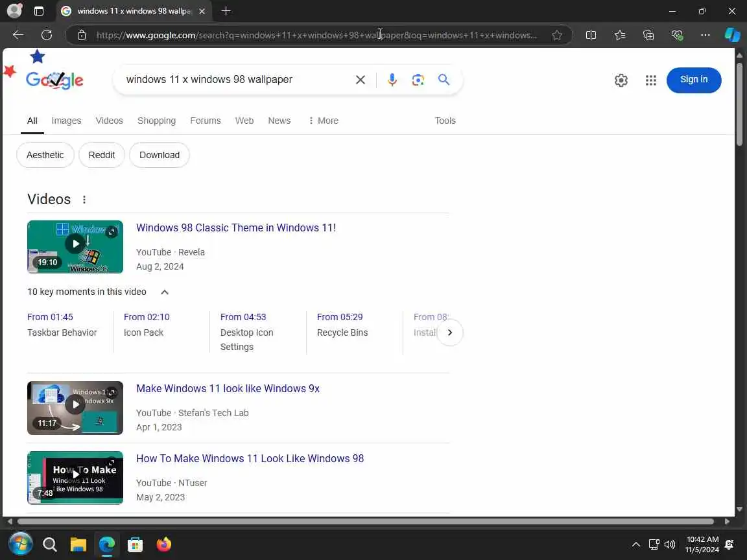Open Copilot sidebar icon

click(732, 35)
